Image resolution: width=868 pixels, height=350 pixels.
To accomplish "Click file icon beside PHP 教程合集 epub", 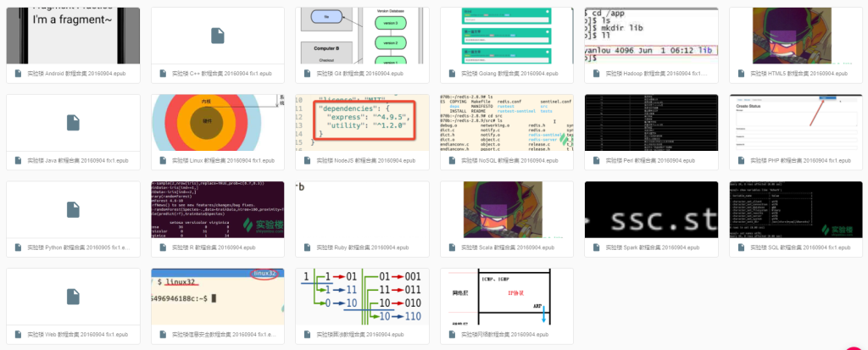I will coord(741,160).
